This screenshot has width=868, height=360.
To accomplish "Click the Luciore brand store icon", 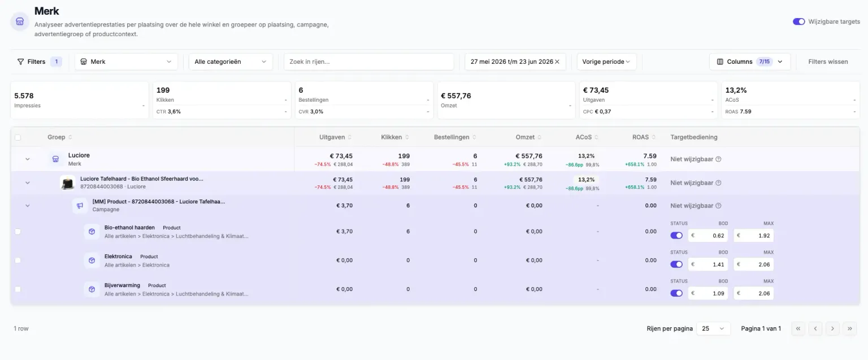I will click(x=55, y=159).
